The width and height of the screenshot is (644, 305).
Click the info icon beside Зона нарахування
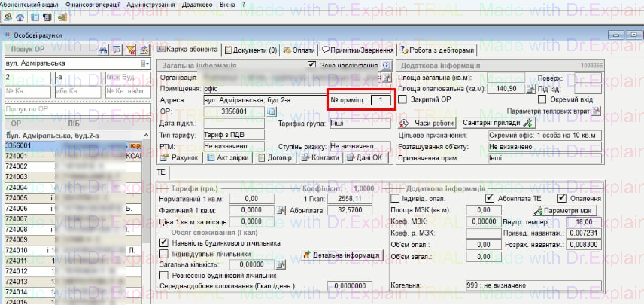(x=387, y=66)
